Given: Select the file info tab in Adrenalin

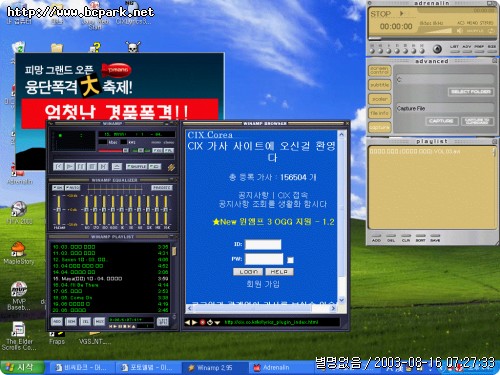Looking at the screenshot, I should (x=380, y=113).
